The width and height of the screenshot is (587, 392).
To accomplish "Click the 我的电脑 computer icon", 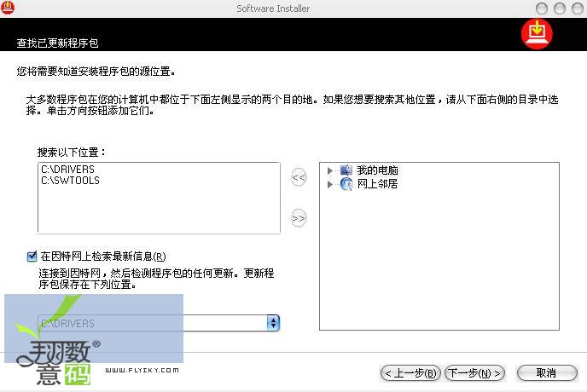I will click(346, 171).
